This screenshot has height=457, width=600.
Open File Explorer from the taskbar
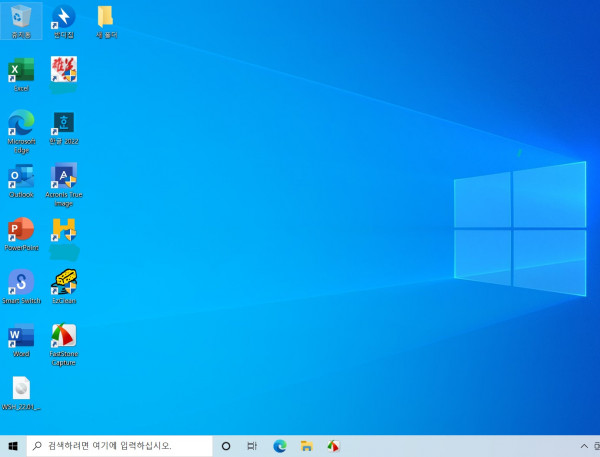click(307, 446)
